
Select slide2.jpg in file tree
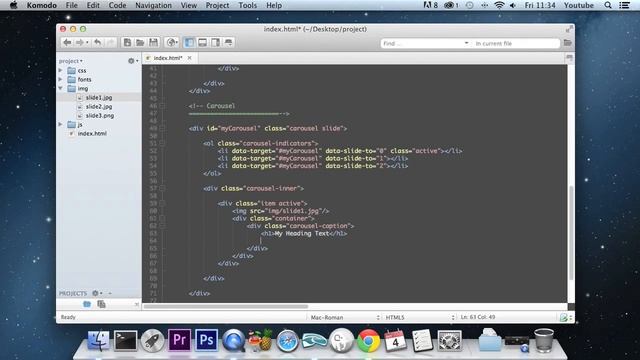tap(99, 107)
